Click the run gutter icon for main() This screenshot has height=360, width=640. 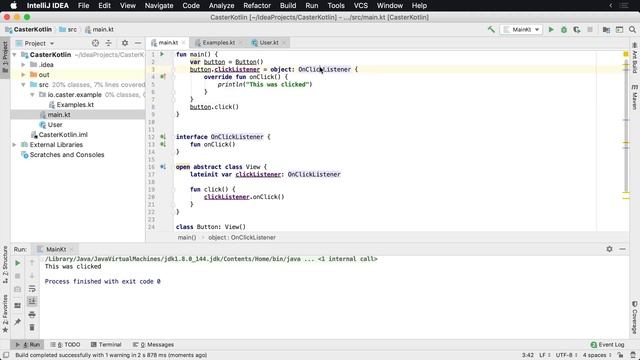click(162, 54)
